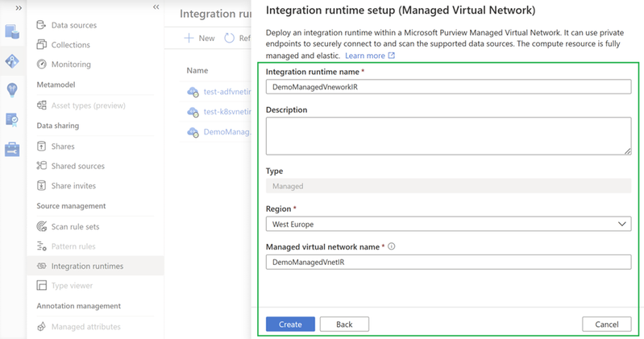Click the Managed virtual network name info icon

[x=392, y=246]
